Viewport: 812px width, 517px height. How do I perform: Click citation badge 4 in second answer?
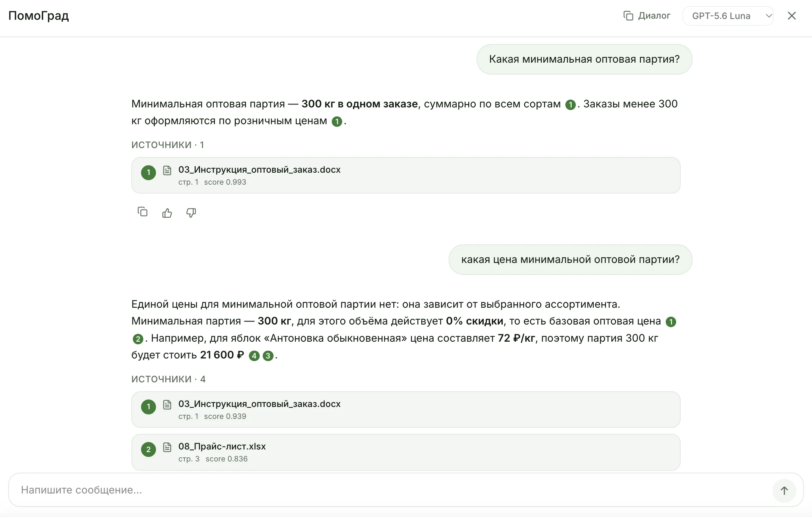[254, 355]
